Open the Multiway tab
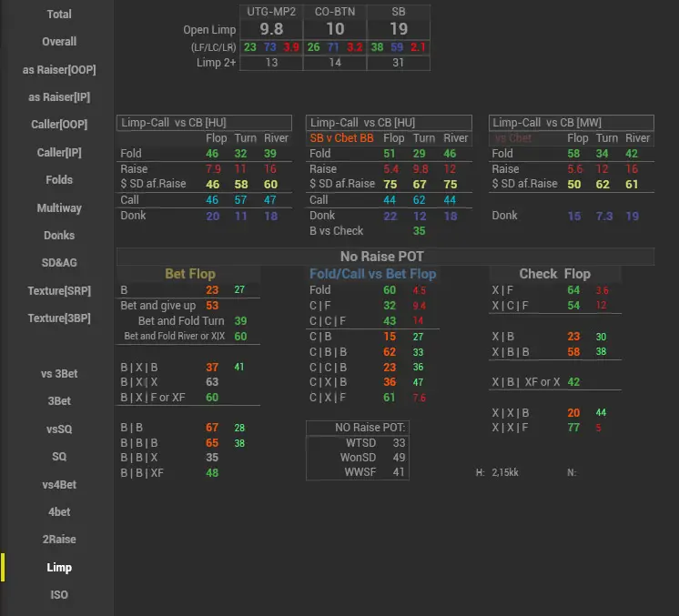Screen dimensions: 679x616 pyautogui.click(x=59, y=208)
